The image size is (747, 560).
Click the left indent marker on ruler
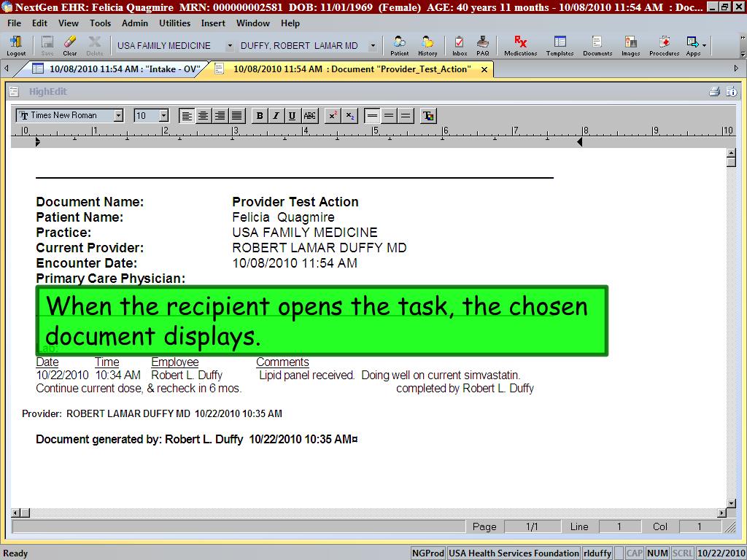point(38,142)
